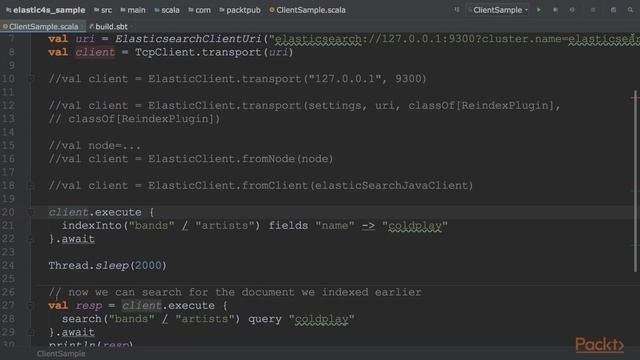Click 'ElasticClient.fromNode(node)' comment

(240, 159)
